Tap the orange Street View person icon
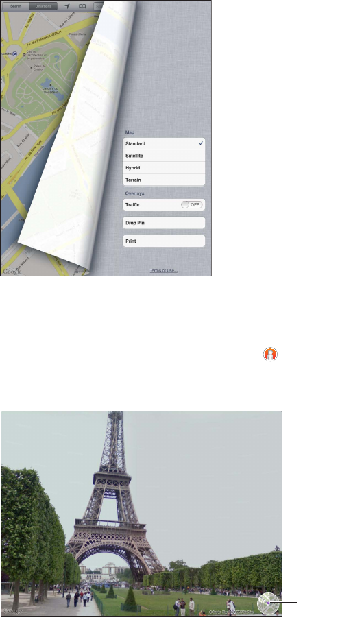 click(270, 355)
